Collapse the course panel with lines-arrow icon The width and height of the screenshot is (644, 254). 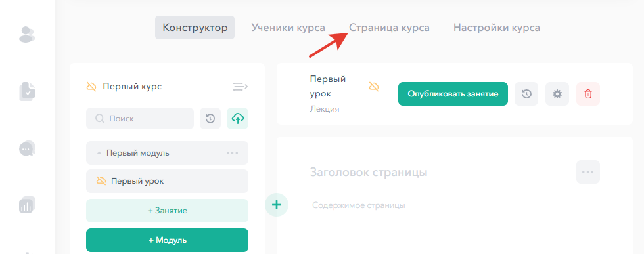click(x=241, y=87)
